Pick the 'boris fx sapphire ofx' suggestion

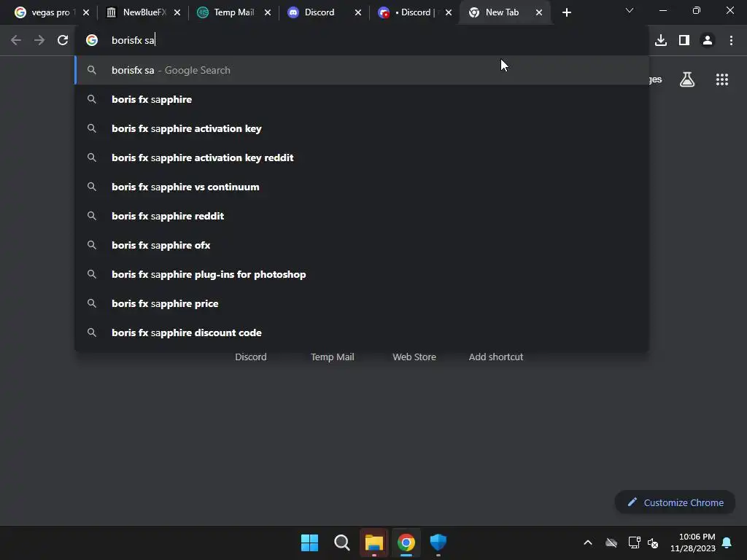[x=362, y=245]
